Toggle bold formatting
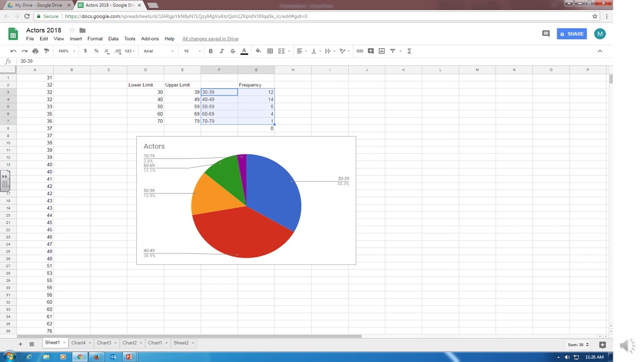 [x=210, y=51]
